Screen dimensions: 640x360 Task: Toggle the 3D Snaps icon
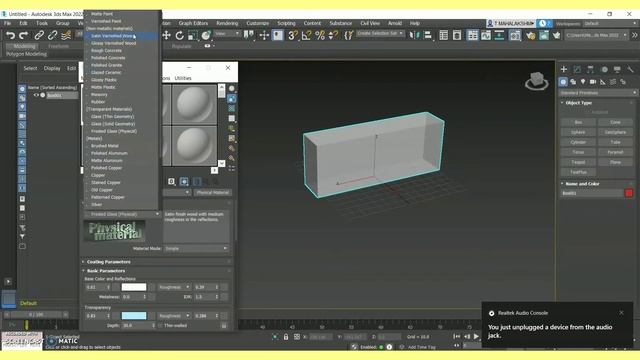coord(293,36)
